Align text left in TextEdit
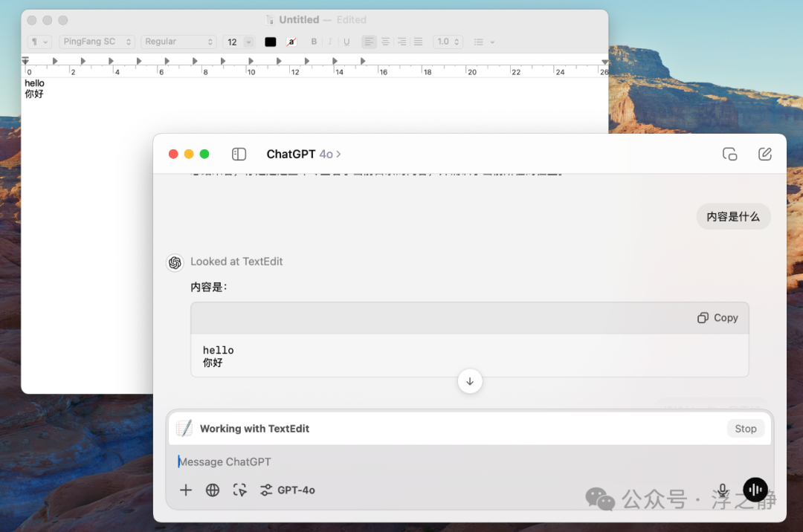 pos(369,42)
